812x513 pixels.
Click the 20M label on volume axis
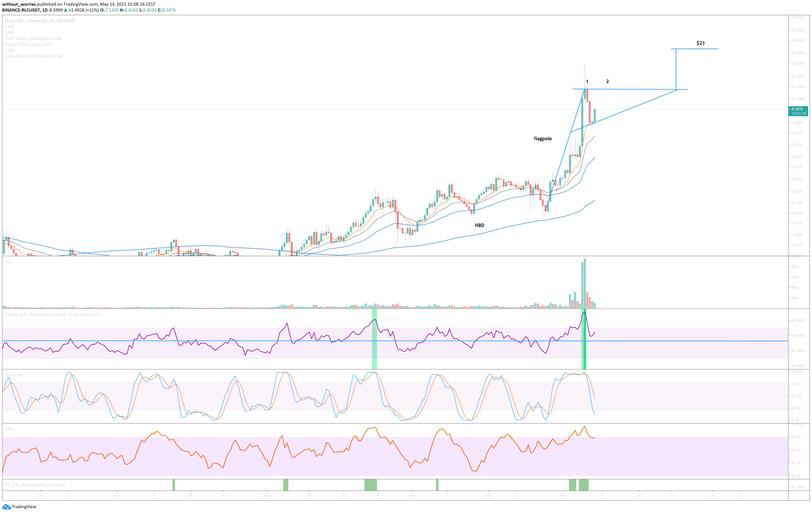[795, 298]
